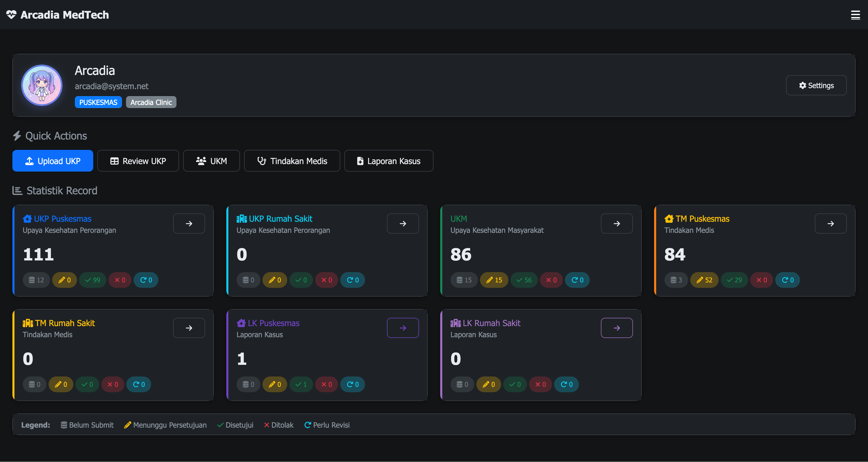Image resolution: width=868 pixels, height=462 pixels.
Task: Open the UKM group action icon
Action: tap(201, 161)
